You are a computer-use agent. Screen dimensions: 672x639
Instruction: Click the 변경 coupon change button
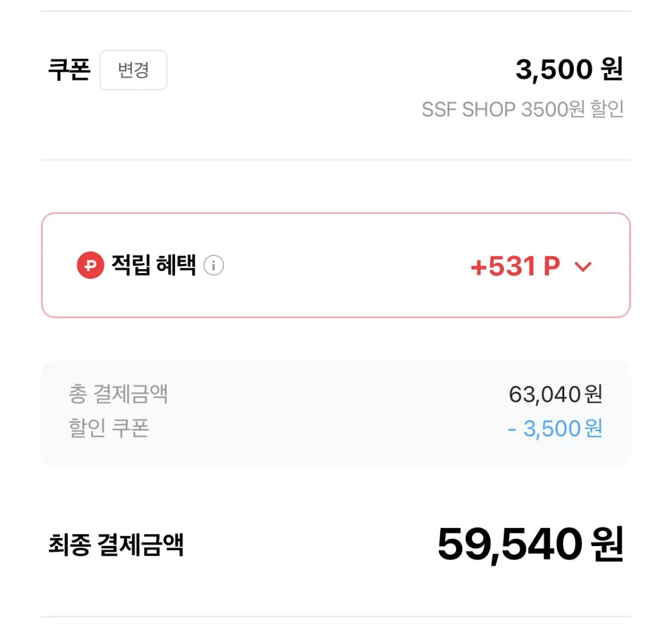133,70
